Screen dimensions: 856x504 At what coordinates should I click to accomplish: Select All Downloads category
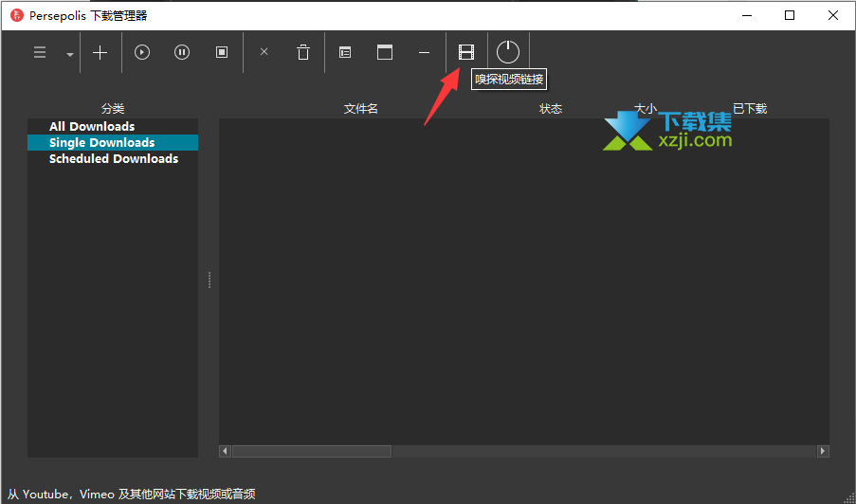[113, 127]
